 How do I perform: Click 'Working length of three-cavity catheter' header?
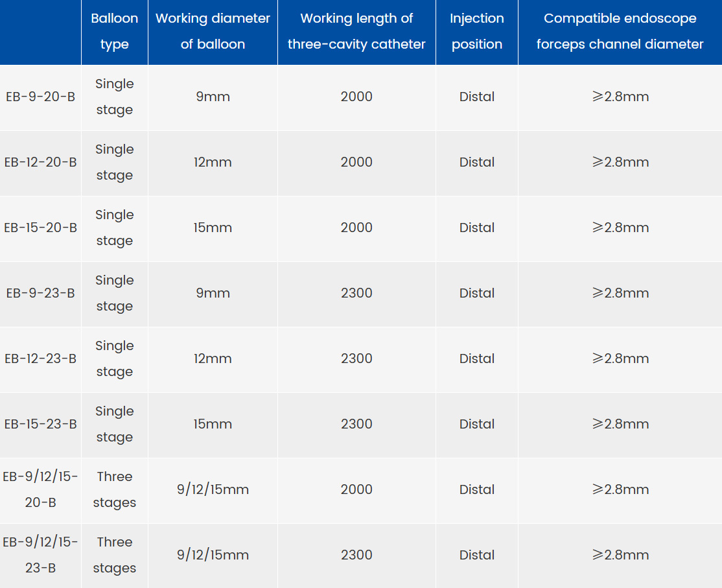point(356,31)
